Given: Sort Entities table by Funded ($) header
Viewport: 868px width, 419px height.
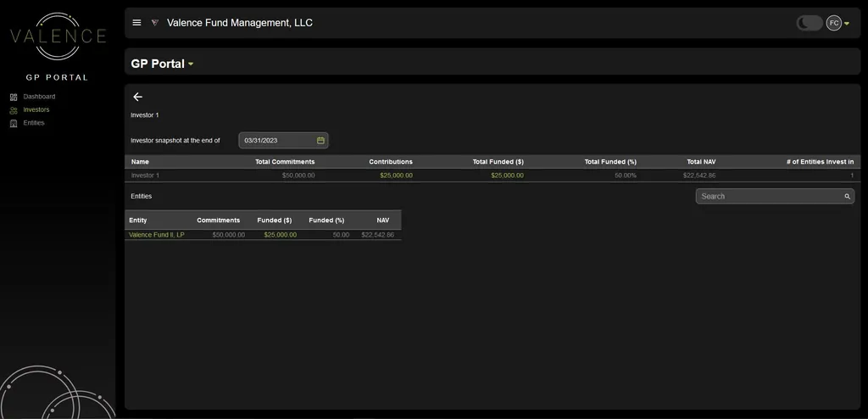Looking at the screenshot, I should 275,221.
